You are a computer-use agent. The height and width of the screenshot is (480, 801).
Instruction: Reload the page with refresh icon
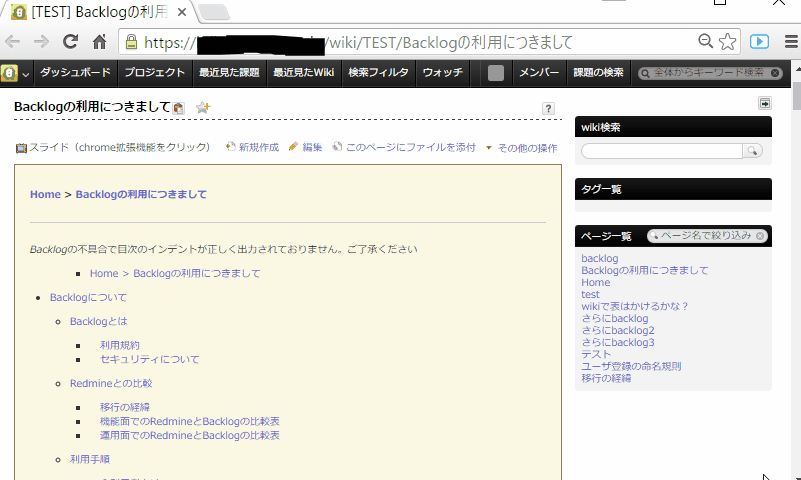(70, 41)
